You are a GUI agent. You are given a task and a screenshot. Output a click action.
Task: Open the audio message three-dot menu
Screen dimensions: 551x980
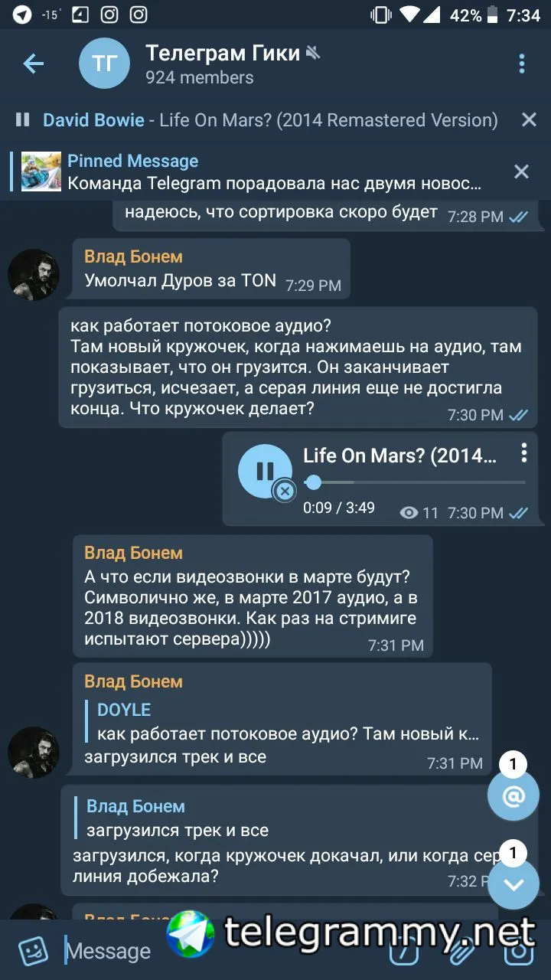click(524, 453)
